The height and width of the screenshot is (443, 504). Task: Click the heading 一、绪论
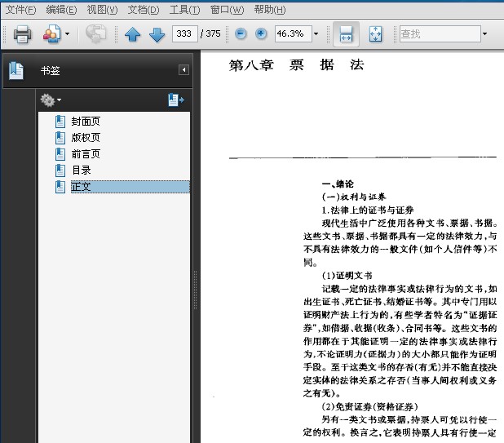point(338,184)
